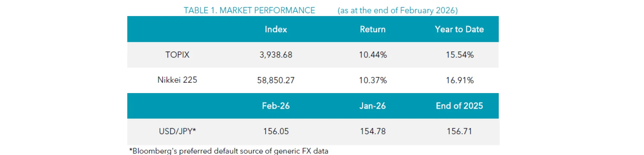Click the Jan-26 rate 154.78
This screenshot has width=644, height=155.
pos(373,131)
